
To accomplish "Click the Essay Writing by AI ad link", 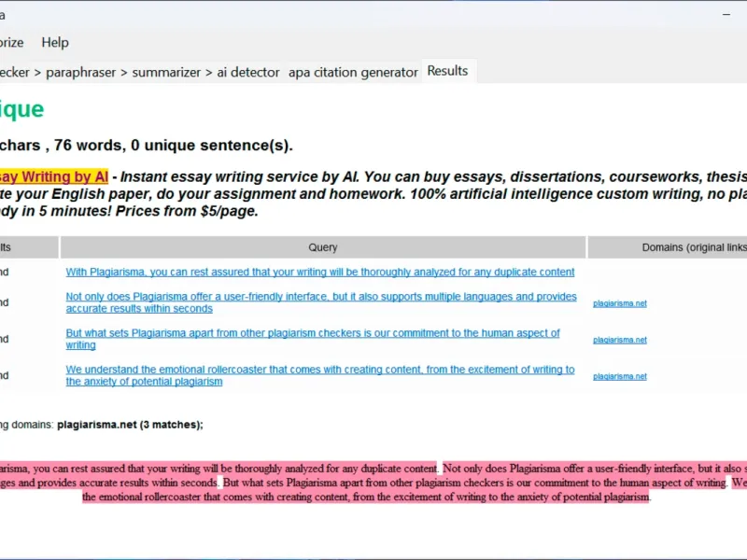I will tap(54, 176).
